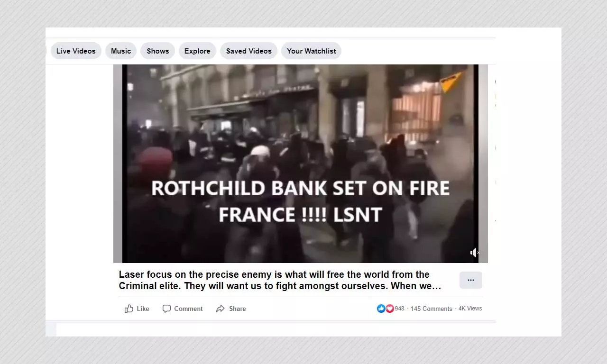Select the Shows tab
607x364 pixels.
point(158,51)
